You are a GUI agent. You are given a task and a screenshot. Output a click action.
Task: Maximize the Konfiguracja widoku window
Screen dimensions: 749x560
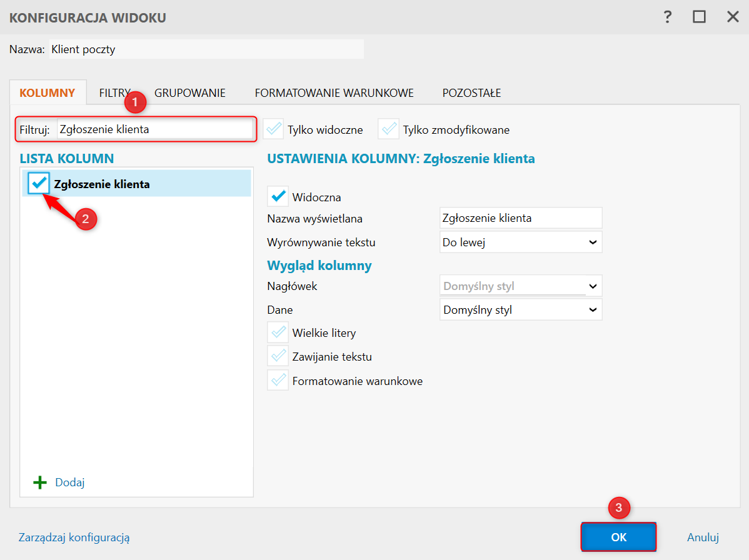pyautogui.click(x=700, y=17)
